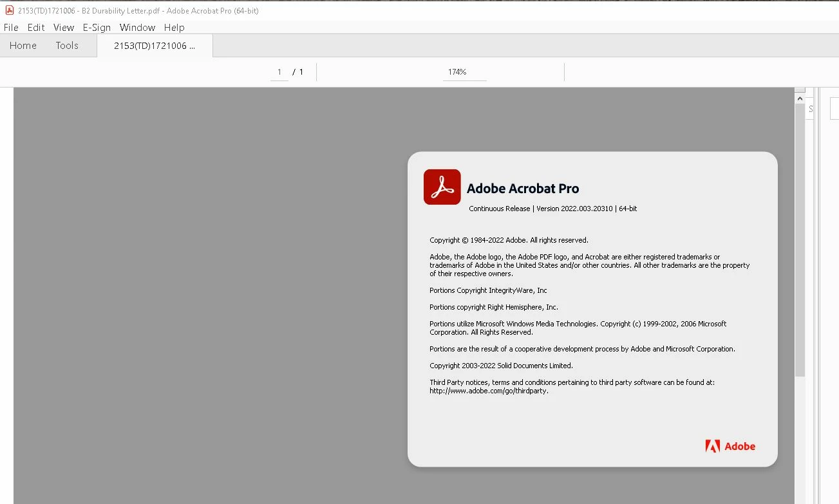Open the Edit menu

point(36,28)
